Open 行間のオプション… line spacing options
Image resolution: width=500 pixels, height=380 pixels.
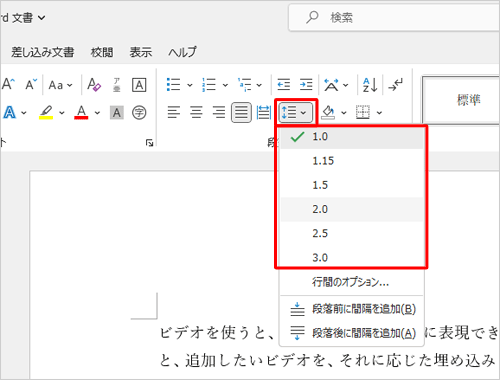(x=352, y=282)
